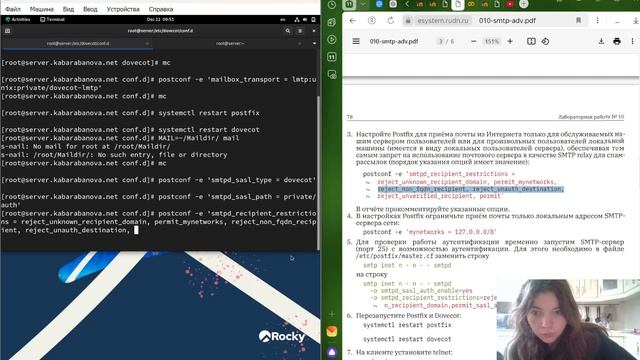The image size is (640, 360).
Task: Click the PDF page number field
Action: 440,41
